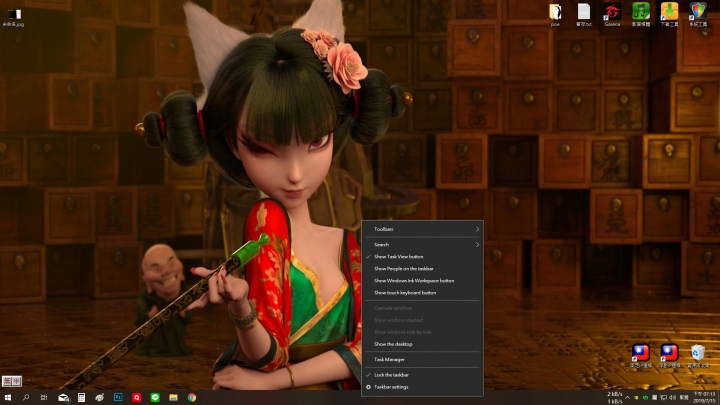Select the poe folder on desktop
This screenshot has height=405, width=720.
click(x=555, y=15)
